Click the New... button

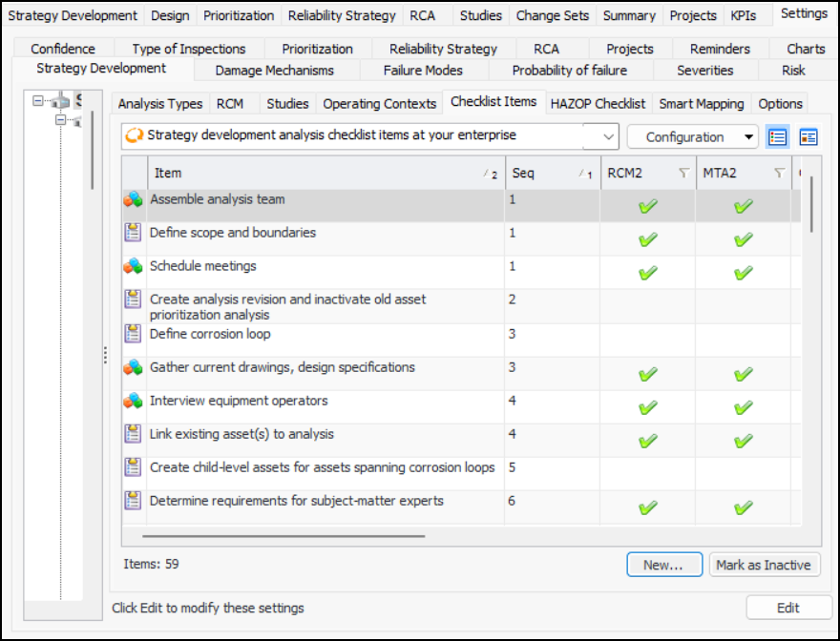(x=662, y=565)
